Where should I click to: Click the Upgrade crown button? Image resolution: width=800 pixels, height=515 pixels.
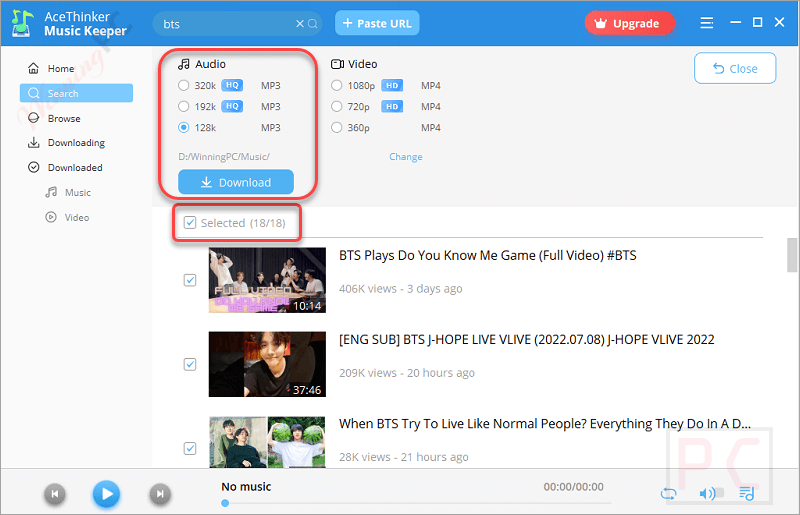[630, 23]
